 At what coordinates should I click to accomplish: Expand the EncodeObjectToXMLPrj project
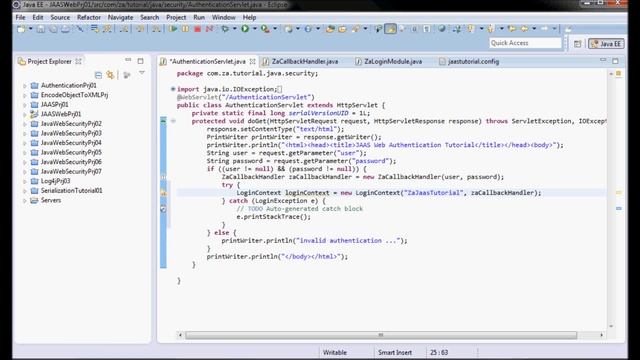25,95
